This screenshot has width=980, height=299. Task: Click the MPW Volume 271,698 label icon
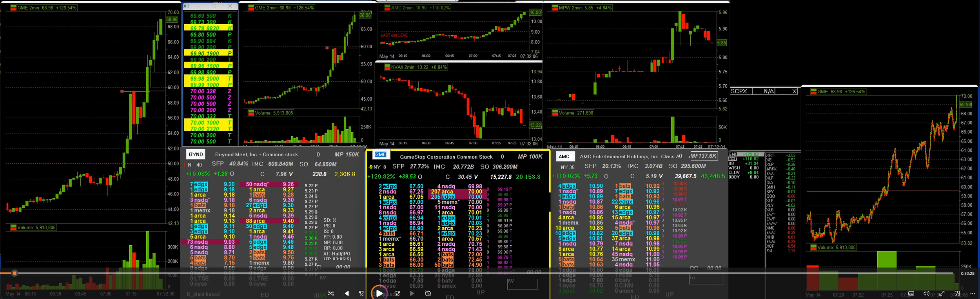[x=555, y=113]
